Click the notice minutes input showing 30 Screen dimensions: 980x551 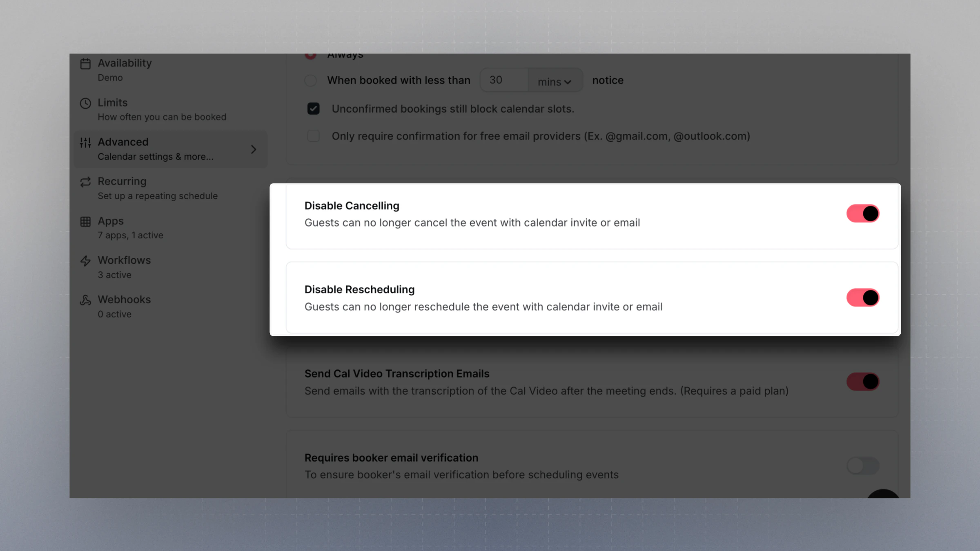[x=504, y=80]
